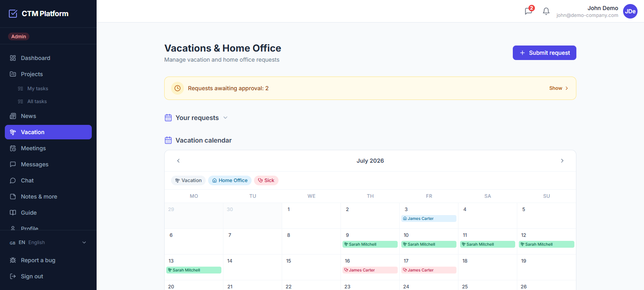Expand the Your requests section

pos(197,118)
